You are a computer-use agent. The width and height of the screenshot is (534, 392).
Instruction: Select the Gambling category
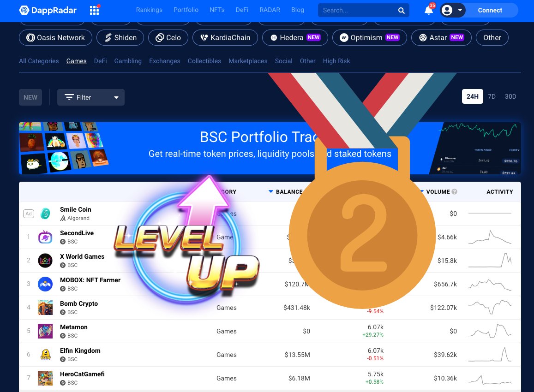point(128,61)
